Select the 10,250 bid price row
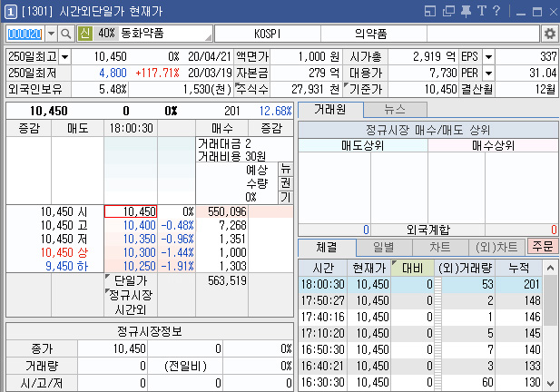This screenshot has height=392, width=560. point(131,266)
